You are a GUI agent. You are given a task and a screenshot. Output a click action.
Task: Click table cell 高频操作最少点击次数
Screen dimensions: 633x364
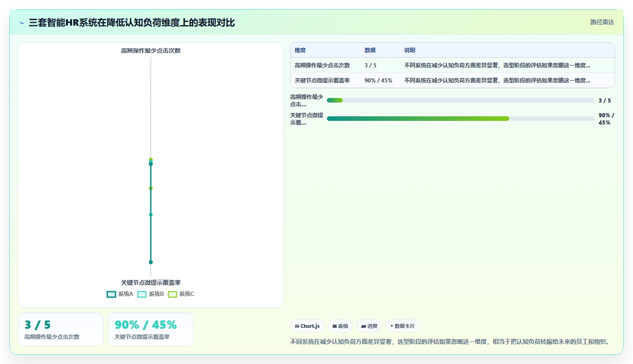click(322, 65)
